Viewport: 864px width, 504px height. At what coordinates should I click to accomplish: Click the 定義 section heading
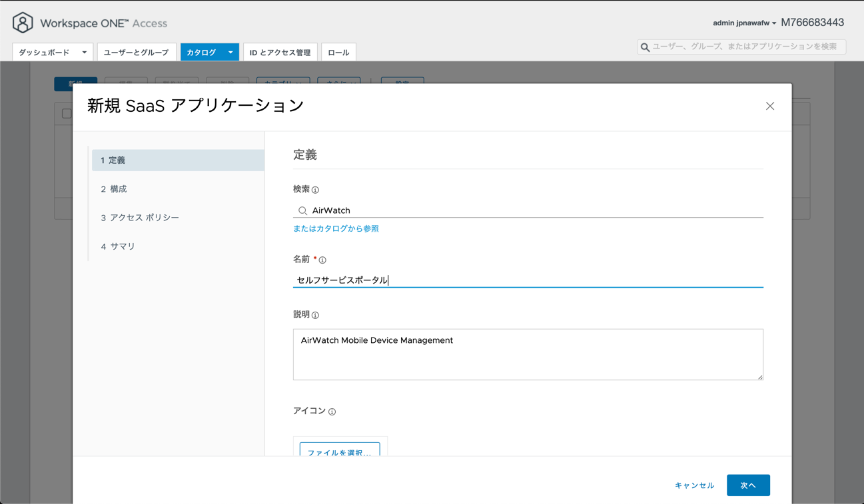click(x=305, y=154)
